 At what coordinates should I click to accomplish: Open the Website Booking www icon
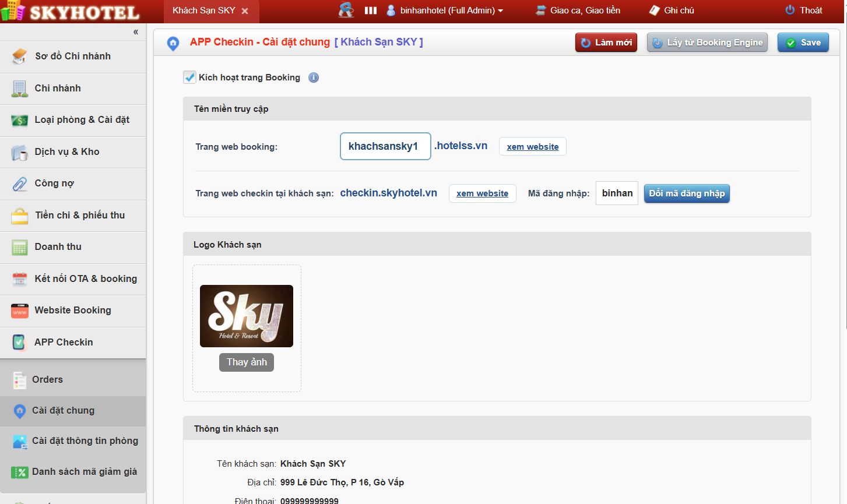[x=19, y=311]
